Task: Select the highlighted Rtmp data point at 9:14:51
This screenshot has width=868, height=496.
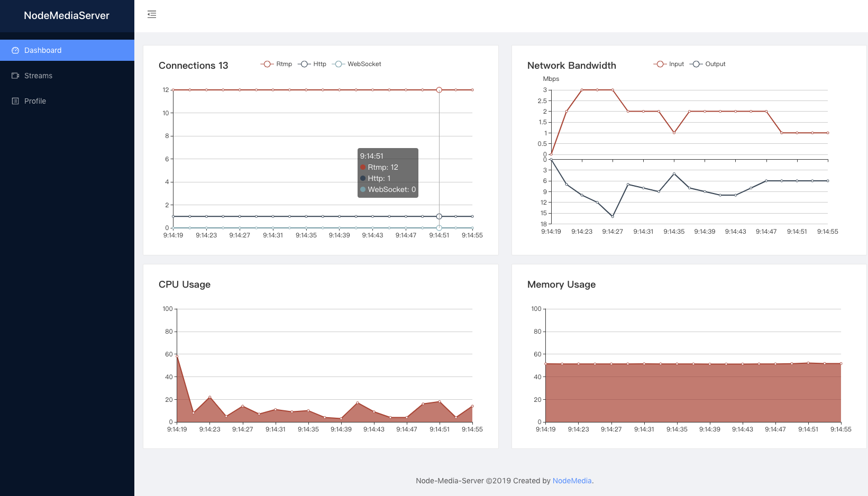Action: tap(439, 90)
